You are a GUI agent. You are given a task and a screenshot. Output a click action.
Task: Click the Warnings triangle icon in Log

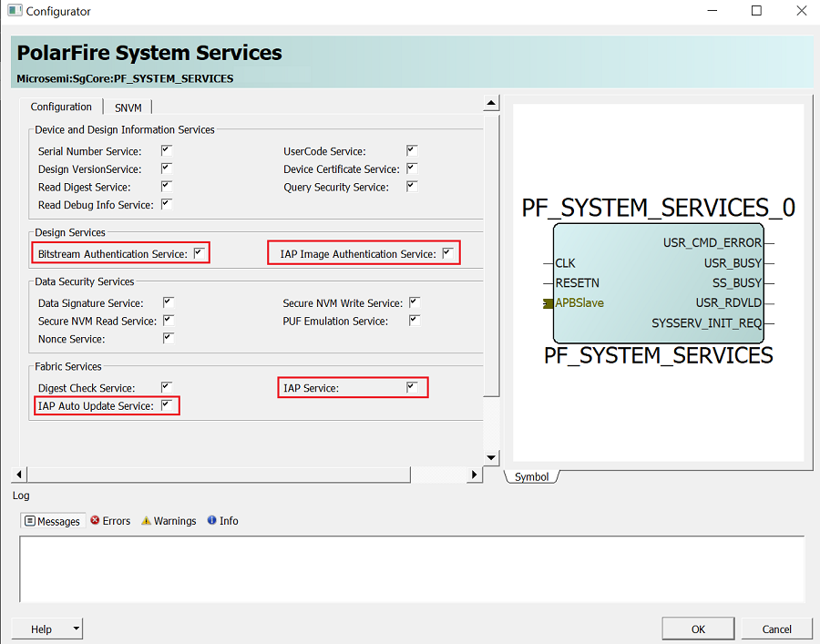[x=146, y=521]
